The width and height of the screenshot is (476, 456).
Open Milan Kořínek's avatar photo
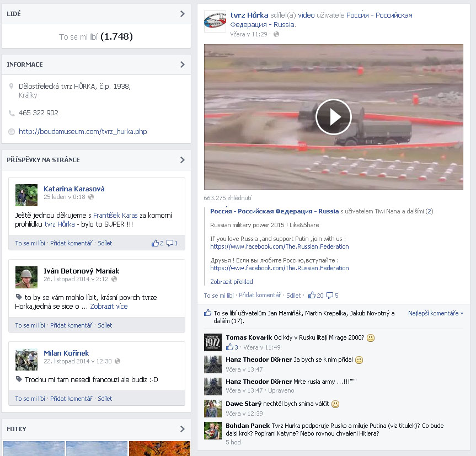click(26, 360)
